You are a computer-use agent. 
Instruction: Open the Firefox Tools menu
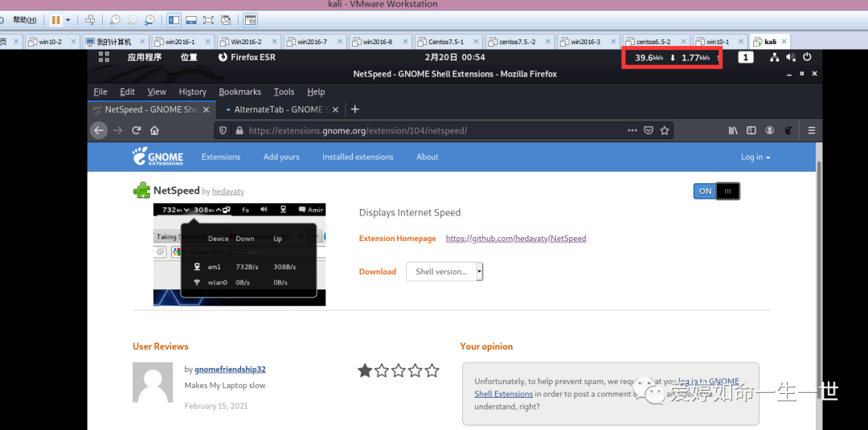pos(284,92)
